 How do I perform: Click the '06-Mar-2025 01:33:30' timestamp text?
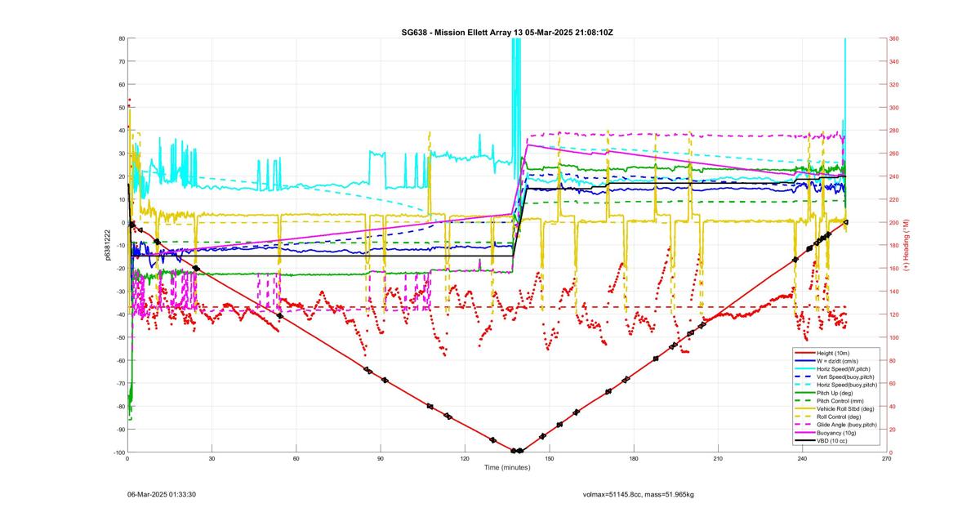pyautogui.click(x=161, y=494)
